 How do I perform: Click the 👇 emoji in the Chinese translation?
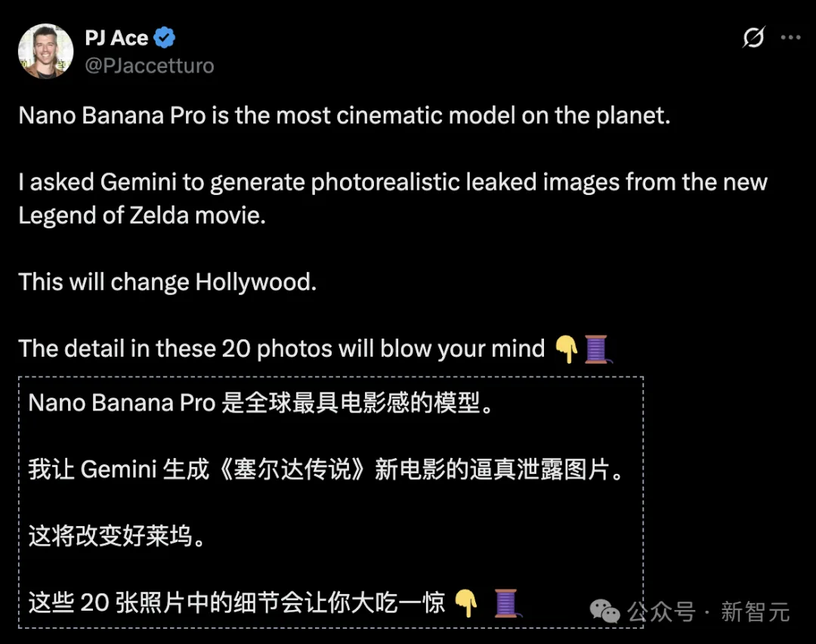coord(467,603)
